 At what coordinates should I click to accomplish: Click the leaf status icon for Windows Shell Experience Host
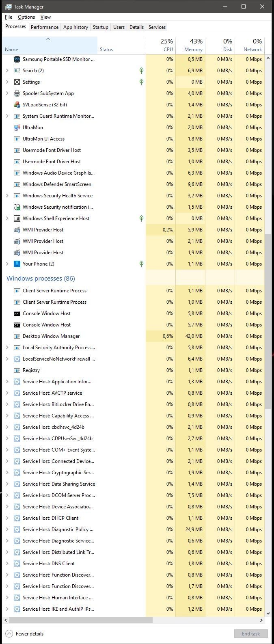click(141, 218)
